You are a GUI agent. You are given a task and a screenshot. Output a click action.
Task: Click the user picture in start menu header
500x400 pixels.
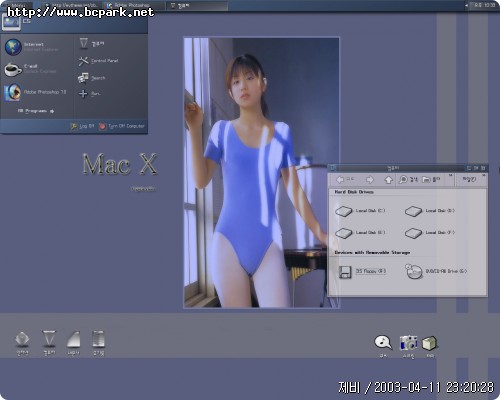pos(11,23)
